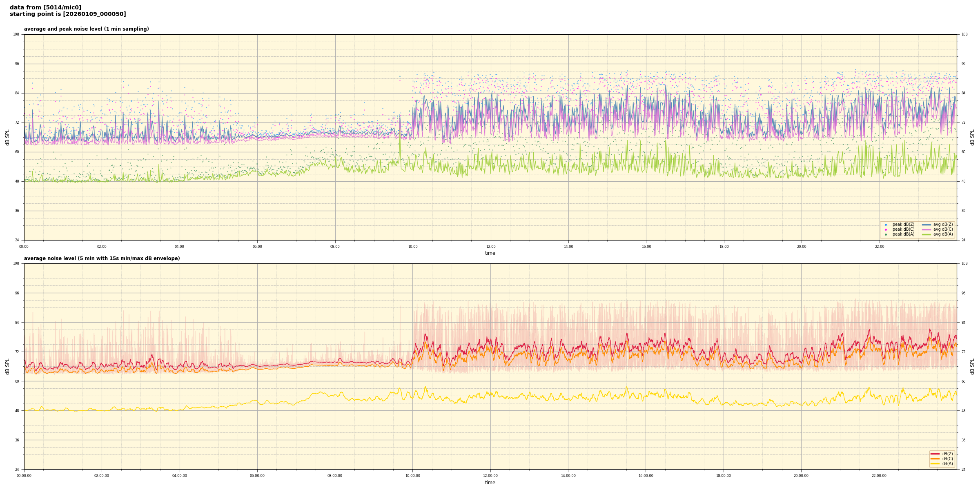This screenshot has height=490, width=980.
Task: Click the red dB(Z) swatch in bottom legend
Action: click(935, 454)
